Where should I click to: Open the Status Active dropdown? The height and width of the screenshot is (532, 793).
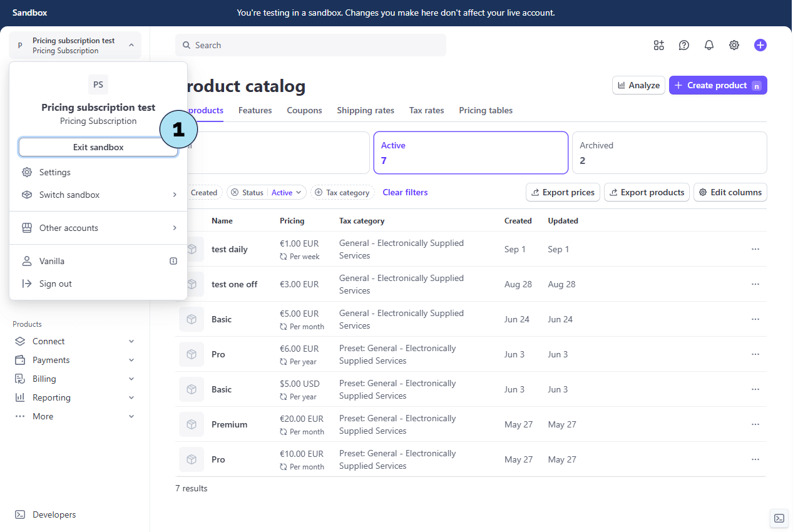point(286,193)
